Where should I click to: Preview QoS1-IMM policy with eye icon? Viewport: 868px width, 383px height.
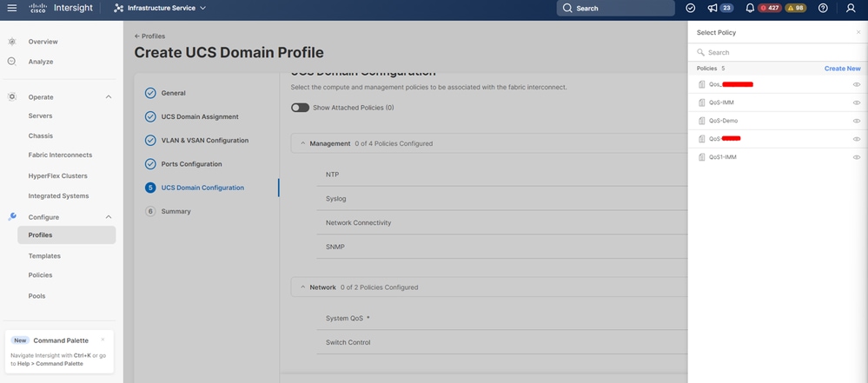(x=857, y=157)
